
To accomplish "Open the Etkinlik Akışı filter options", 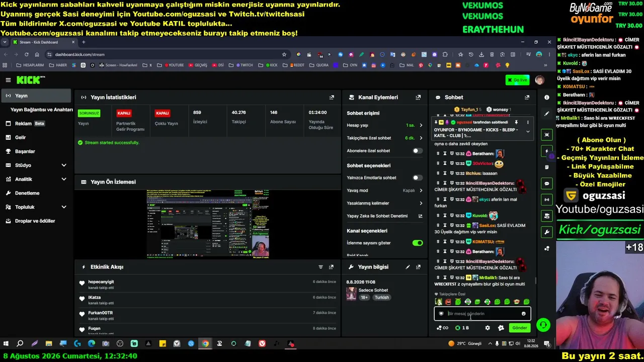I will click(x=320, y=267).
